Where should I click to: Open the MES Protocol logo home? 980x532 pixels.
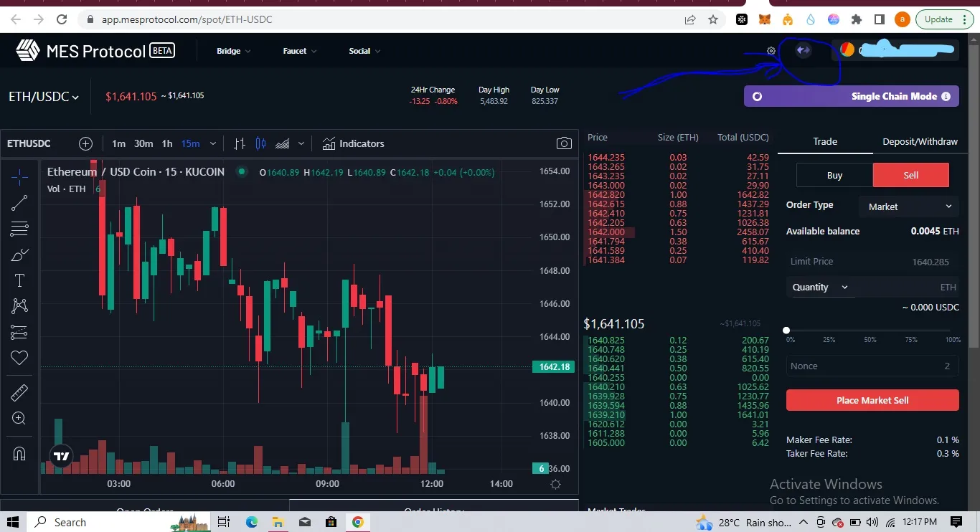point(95,51)
